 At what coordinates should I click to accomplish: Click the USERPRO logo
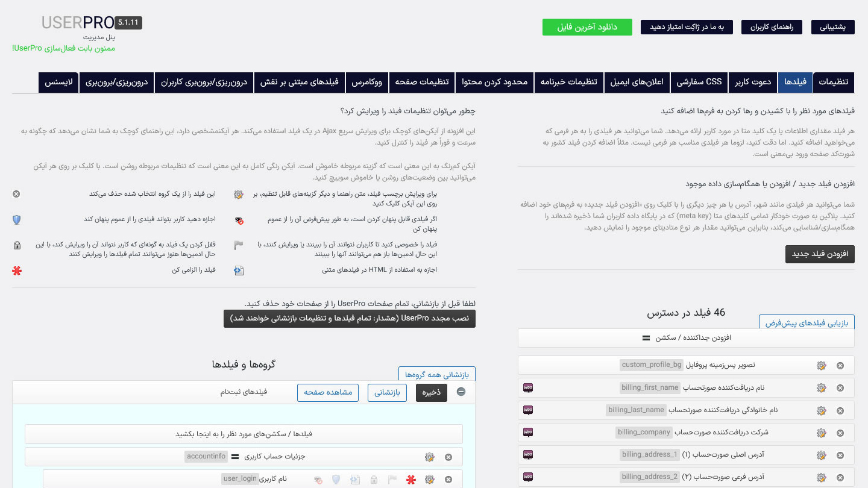click(78, 23)
